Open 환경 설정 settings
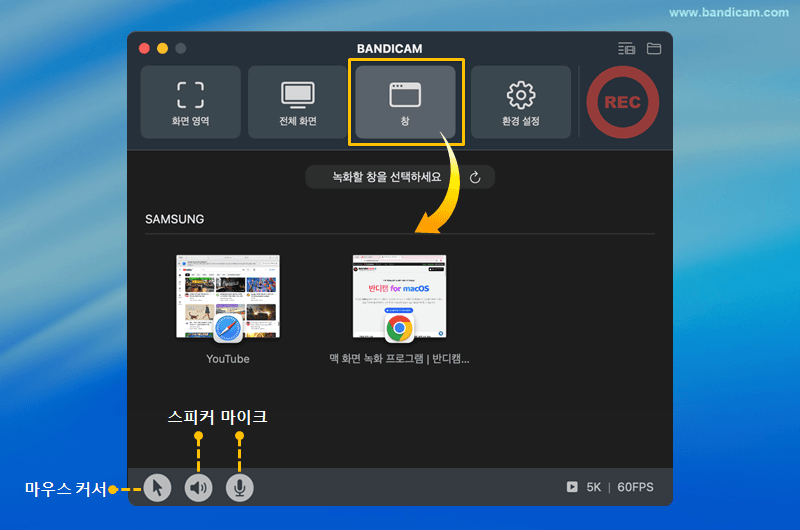 pyautogui.click(x=520, y=102)
